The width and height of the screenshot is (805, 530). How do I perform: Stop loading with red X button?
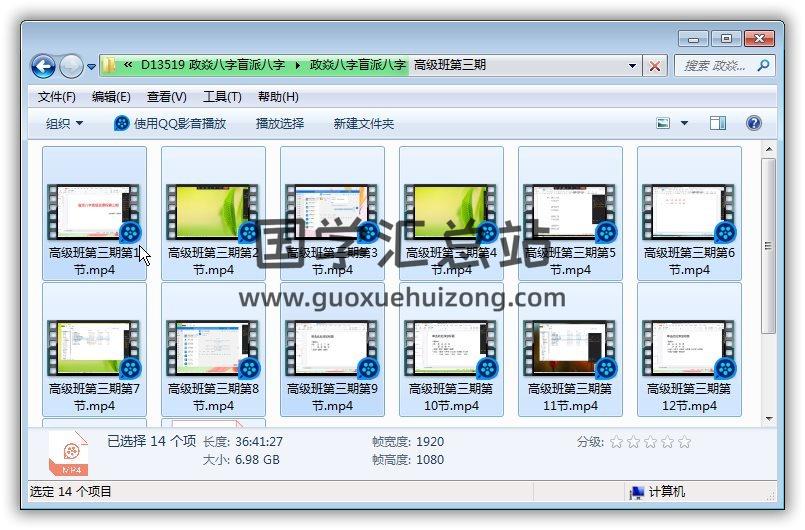(x=655, y=66)
